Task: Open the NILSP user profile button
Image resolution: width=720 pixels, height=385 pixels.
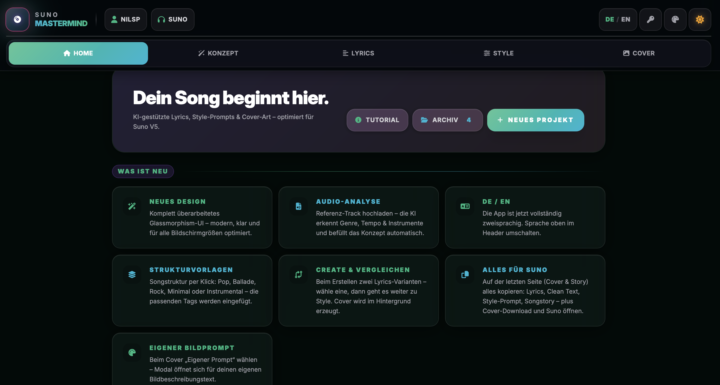Action: [126, 20]
